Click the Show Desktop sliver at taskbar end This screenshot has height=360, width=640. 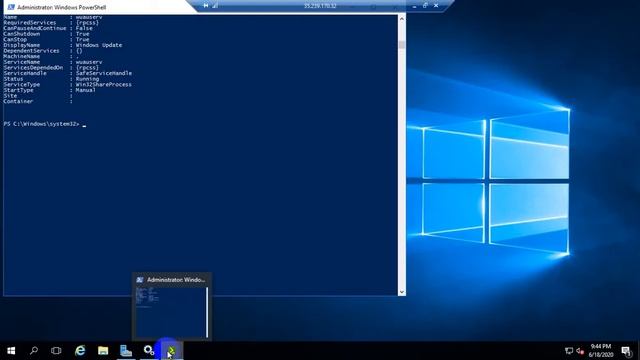coord(638,351)
